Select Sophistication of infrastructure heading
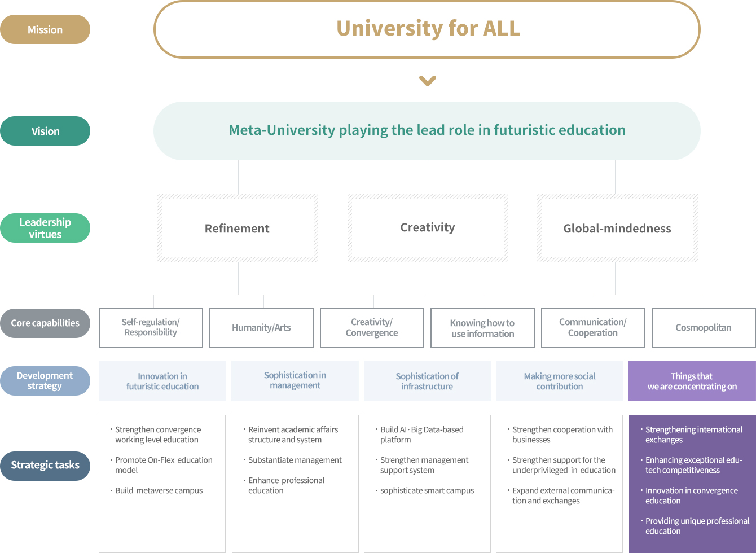This screenshot has height=553, width=756. (x=427, y=381)
